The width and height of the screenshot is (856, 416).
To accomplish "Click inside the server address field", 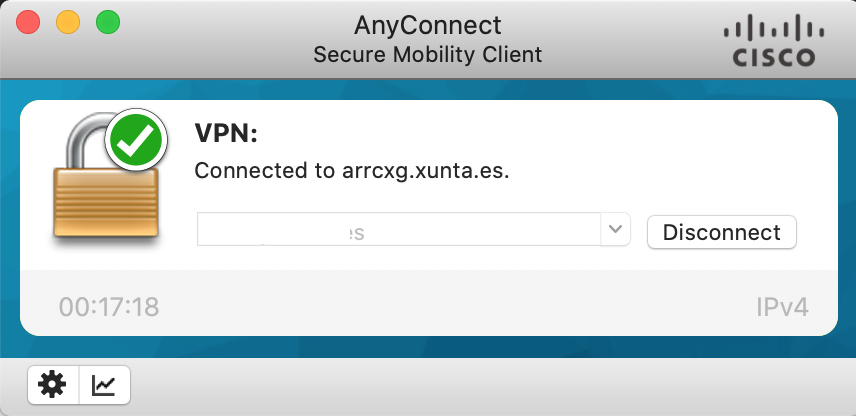I will (x=400, y=231).
